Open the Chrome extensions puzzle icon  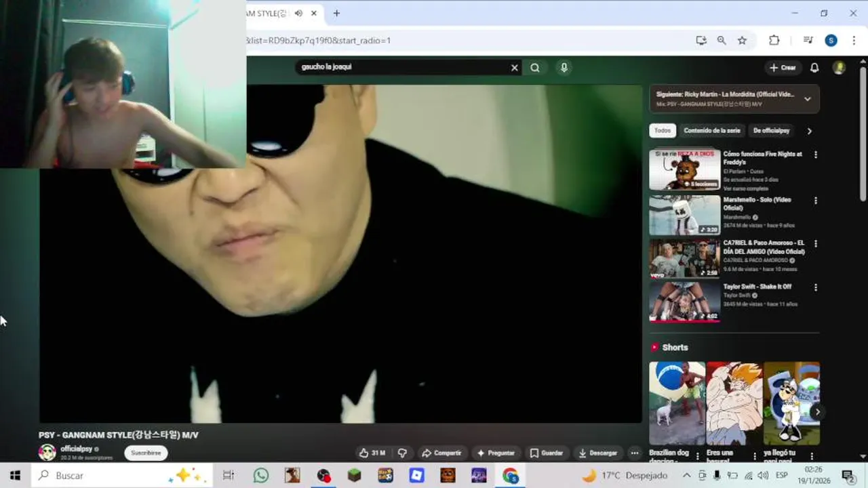(x=774, y=41)
